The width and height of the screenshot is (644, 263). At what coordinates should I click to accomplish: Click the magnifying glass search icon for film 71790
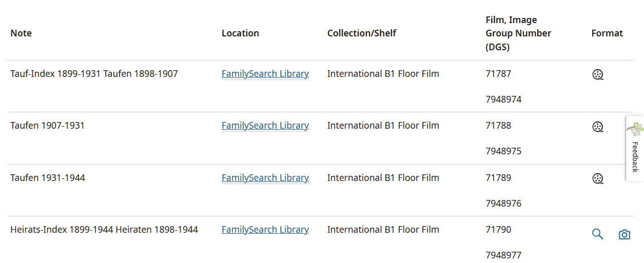tap(597, 234)
